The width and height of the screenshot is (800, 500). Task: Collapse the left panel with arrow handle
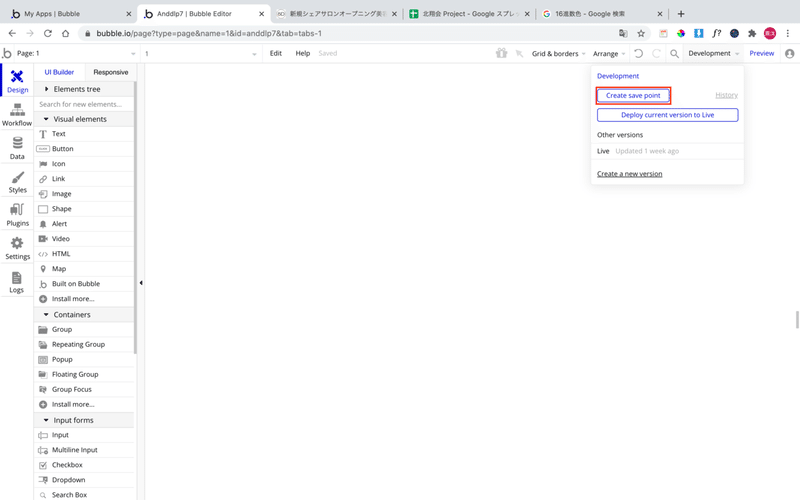[x=141, y=283]
